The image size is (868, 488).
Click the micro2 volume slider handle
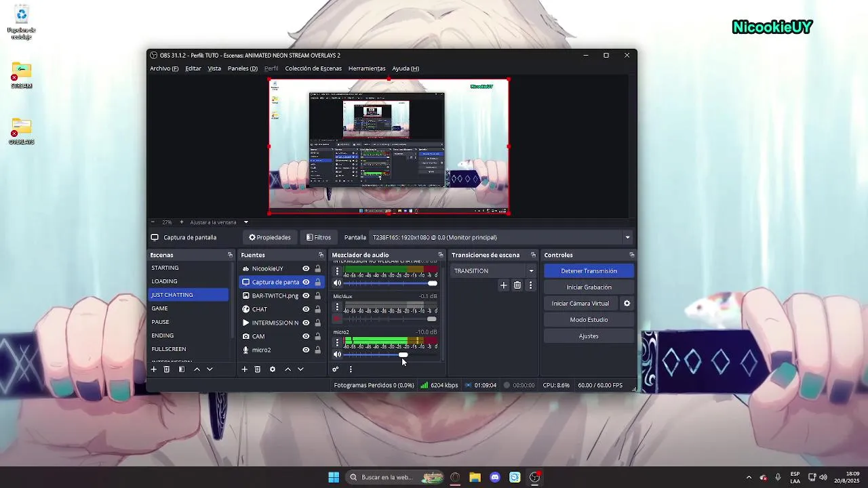tap(403, 354)
